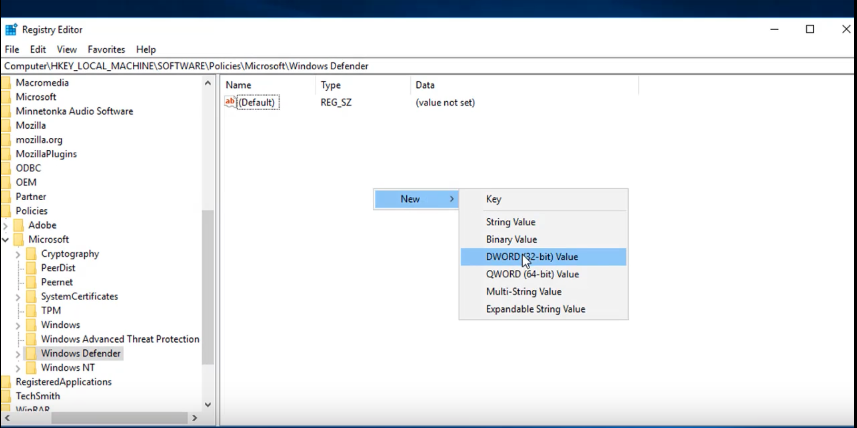Expand the Windows key node
This screenshot has width=857, height=428.
coord(18,325)
